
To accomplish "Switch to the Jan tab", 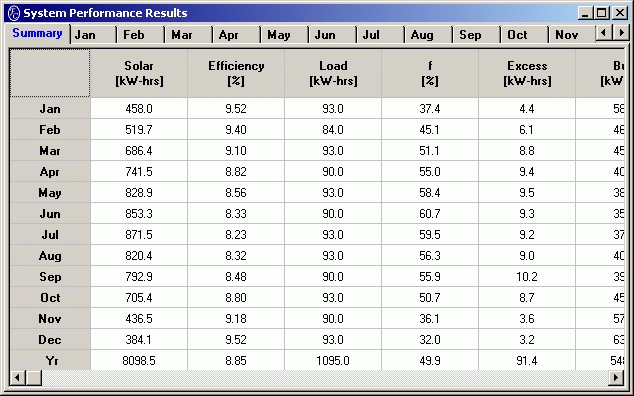I will tap(93, 35).
